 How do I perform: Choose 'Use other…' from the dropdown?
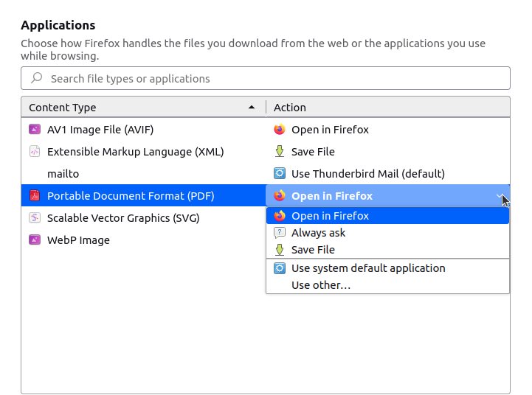click(321, 285)
